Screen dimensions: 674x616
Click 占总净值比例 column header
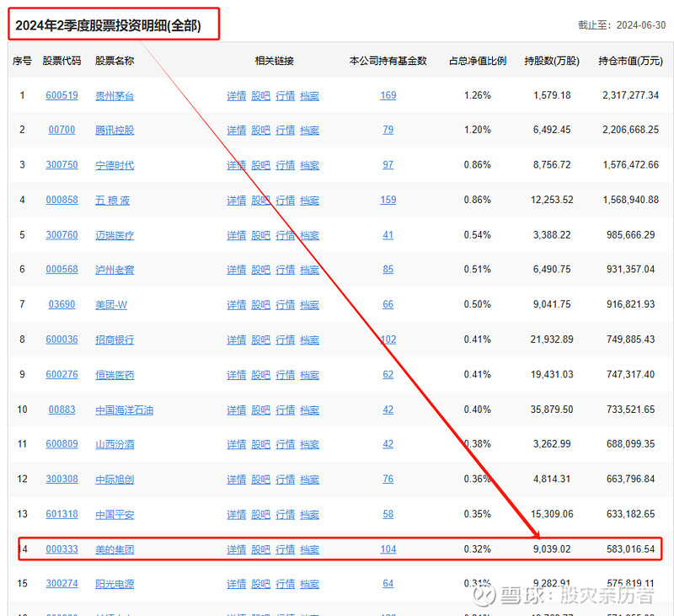point(478,61)
